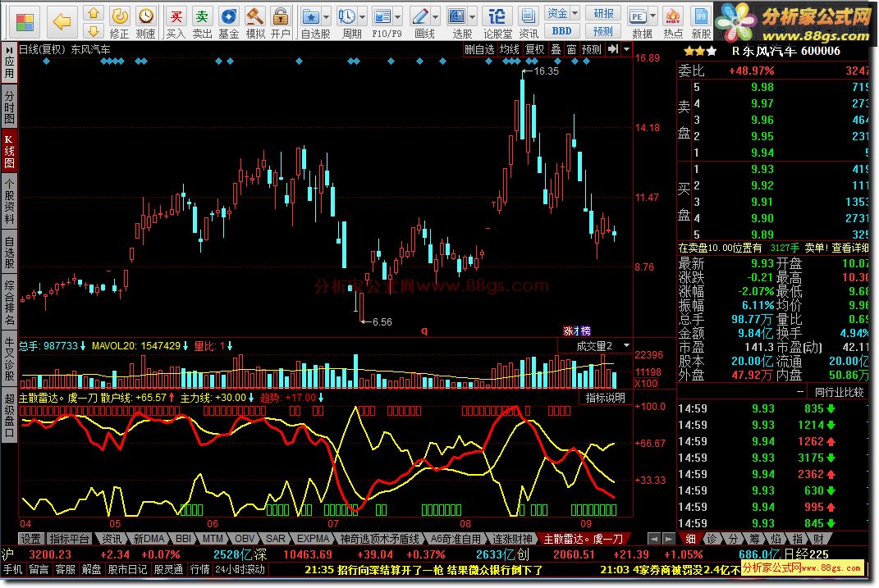Switch to K线图 candlestick view
This screenshot has width=879, height=588.
click(9, 151)
